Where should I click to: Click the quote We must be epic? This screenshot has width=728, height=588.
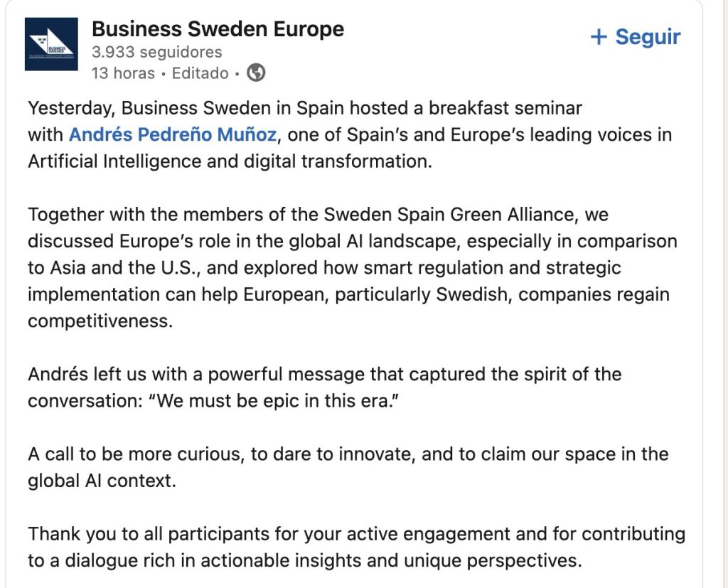pyautogui.click(x=274, y=400)
